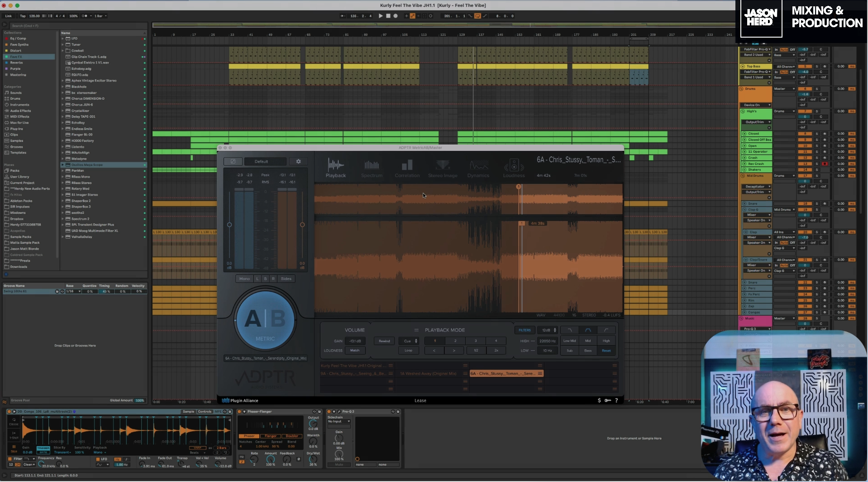Open the Correlation meter view
Viewport: 868px width, 482px height.
coord(407,168)
